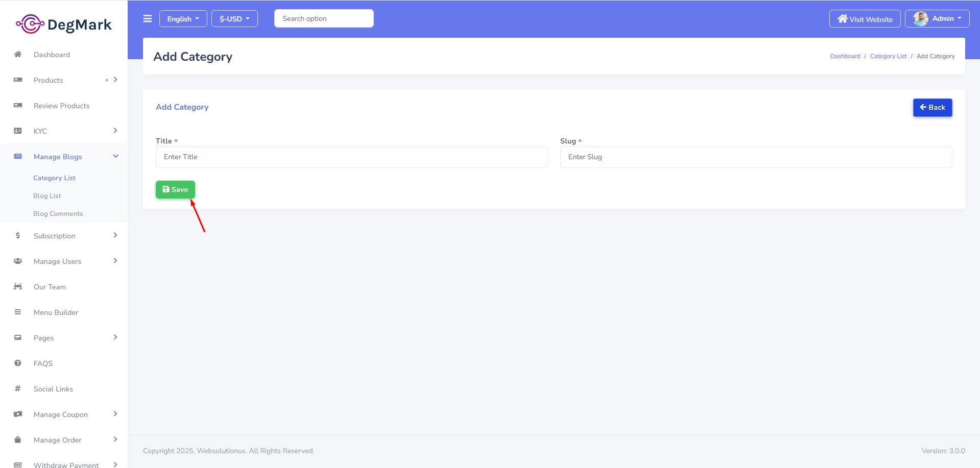The height and width of the screenshot is (468, 980).
Task: Click the Menu Builder list icon
Action: point(18,312)
